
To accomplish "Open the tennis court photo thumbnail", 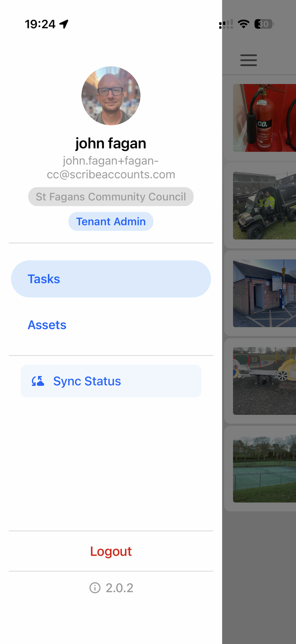I will click(x=264, y=468).
